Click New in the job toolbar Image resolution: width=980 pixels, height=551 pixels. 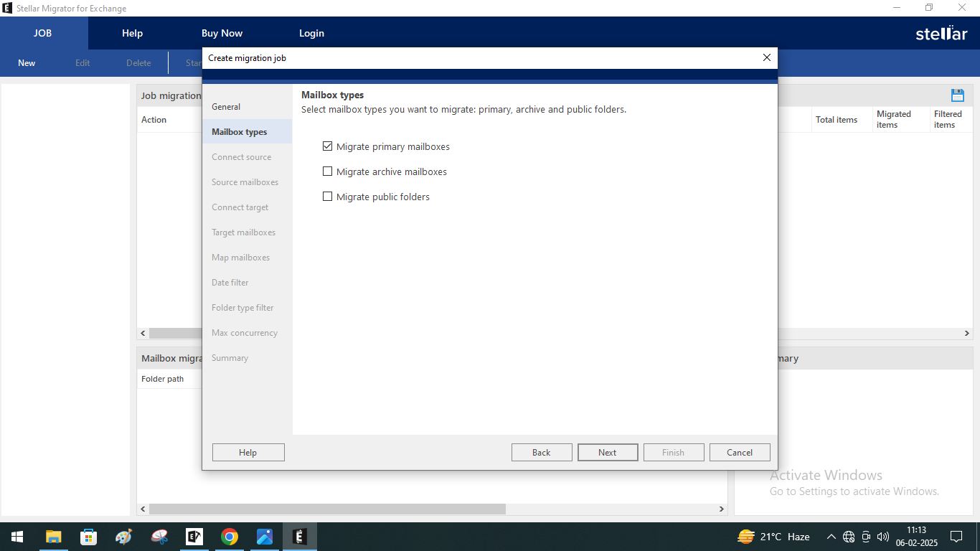click(x=27, y=63)
